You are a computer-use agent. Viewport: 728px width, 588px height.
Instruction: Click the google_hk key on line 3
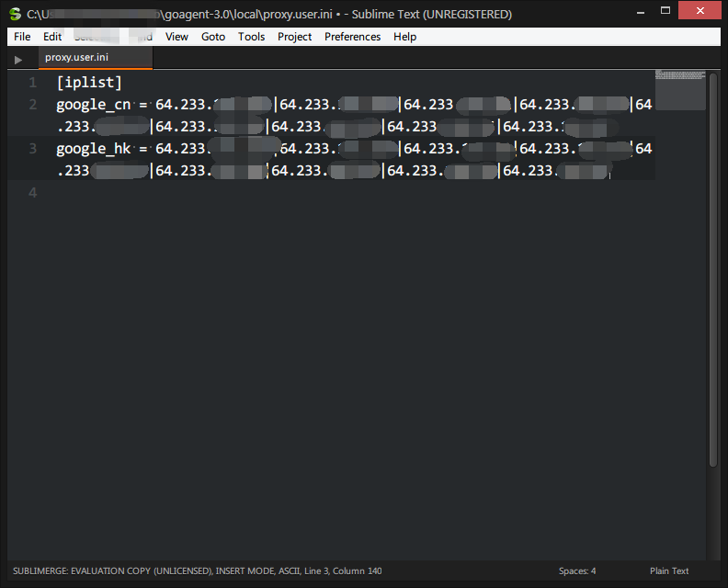pos(94,149)
